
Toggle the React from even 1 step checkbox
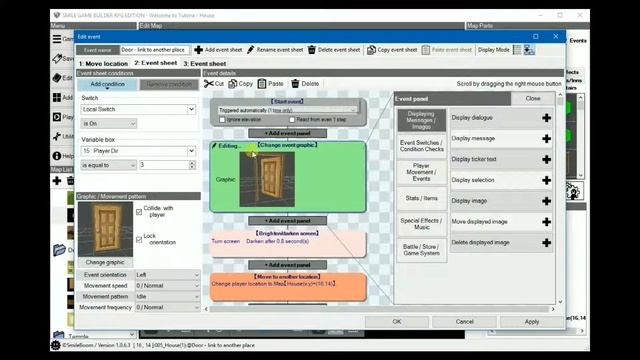(x=292, y=120)
